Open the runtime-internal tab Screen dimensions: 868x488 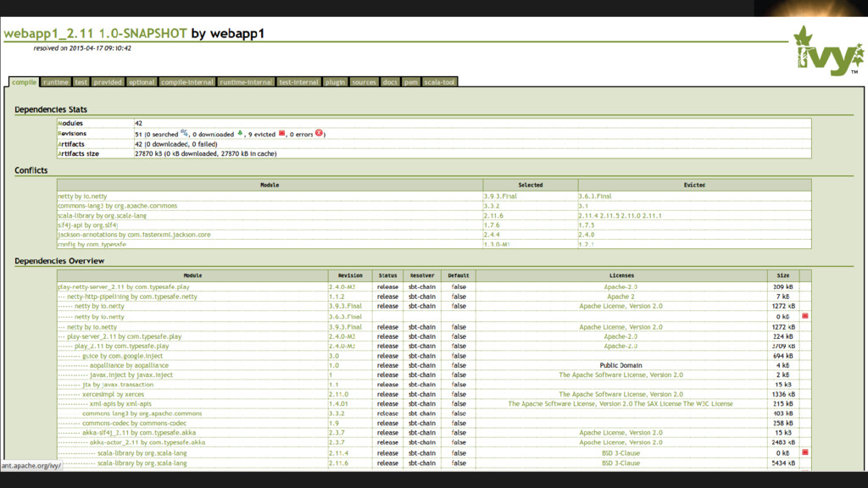click(x=246, y=82)
